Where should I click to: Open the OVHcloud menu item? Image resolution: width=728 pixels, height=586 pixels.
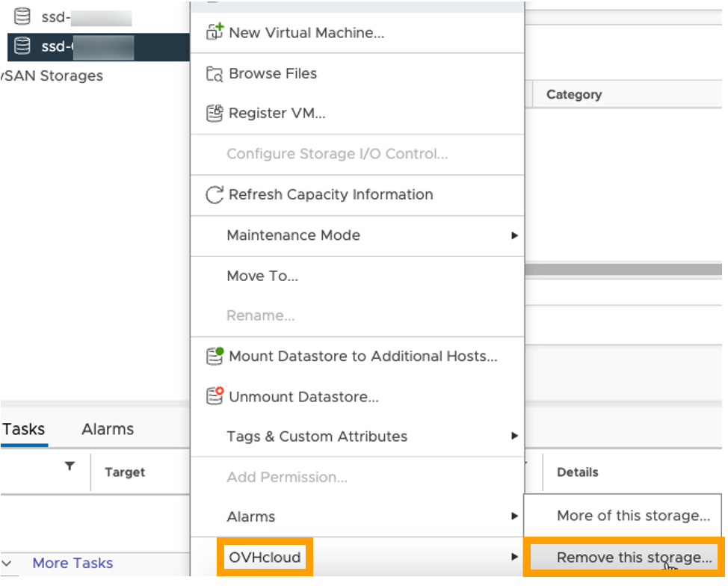(x=357, y=557)
